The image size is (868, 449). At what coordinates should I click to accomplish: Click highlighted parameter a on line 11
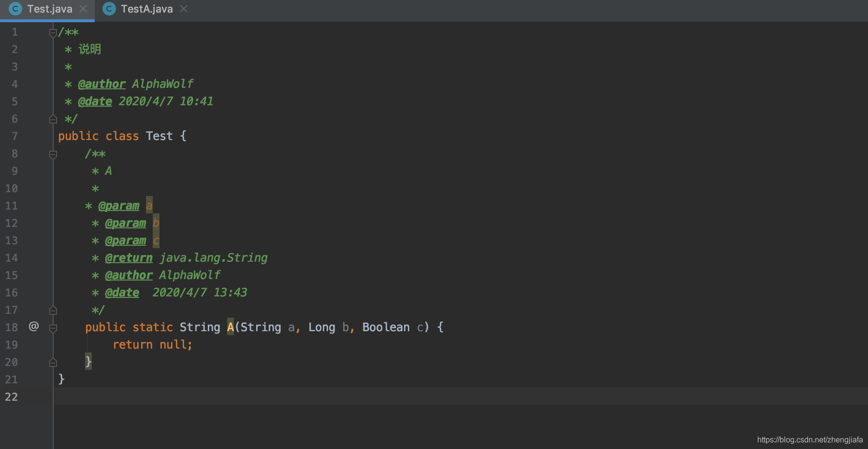pyautogui.click(x=149, y=206)
